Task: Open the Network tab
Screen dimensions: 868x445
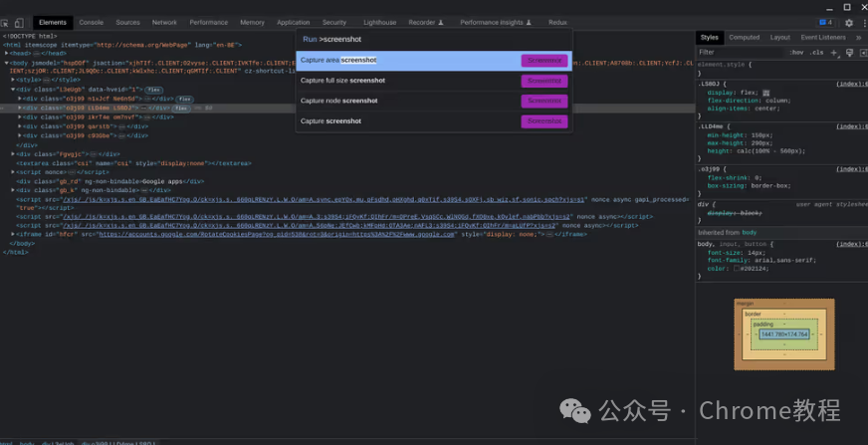Action: click(164, 23)
